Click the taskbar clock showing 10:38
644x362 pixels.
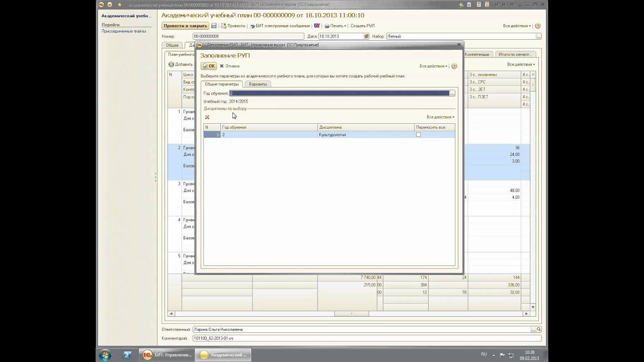(529, 355)
